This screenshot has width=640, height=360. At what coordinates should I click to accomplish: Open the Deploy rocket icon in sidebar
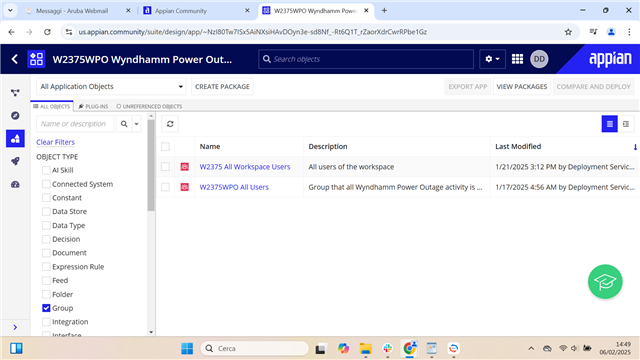coord(15,161)
